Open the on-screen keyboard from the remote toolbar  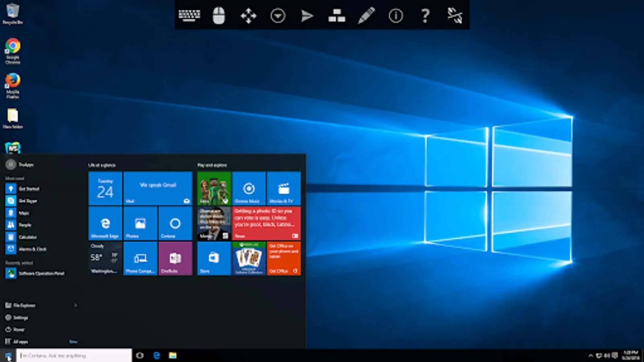(189, 16)
